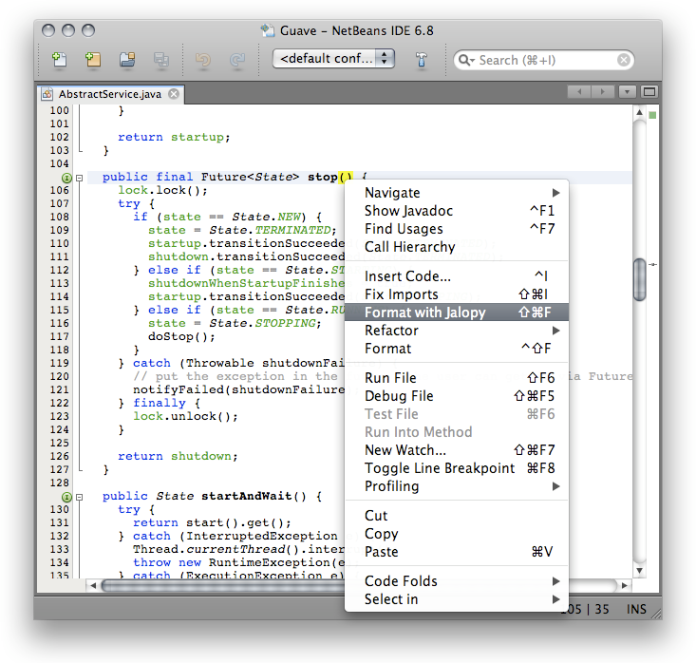This screenshot has width=696, height=663.
Task: Click into the Search input field
Action: [546, 60]
